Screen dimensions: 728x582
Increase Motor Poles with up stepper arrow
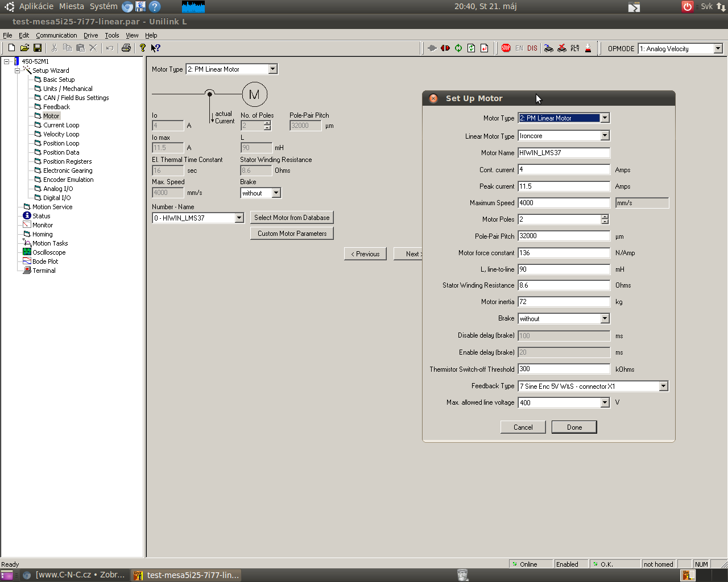coord(605,217)
